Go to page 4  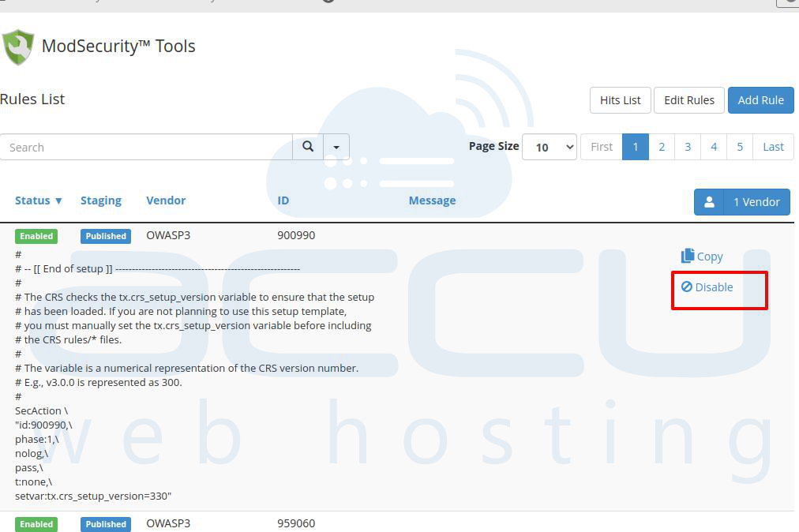714,147
